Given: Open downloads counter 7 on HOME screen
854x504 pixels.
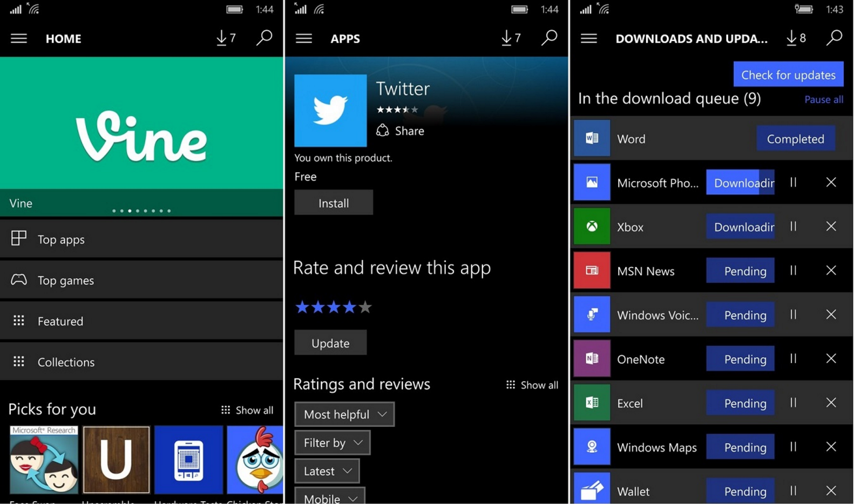Looking at the screenshot, I should (x=226, y=38).
